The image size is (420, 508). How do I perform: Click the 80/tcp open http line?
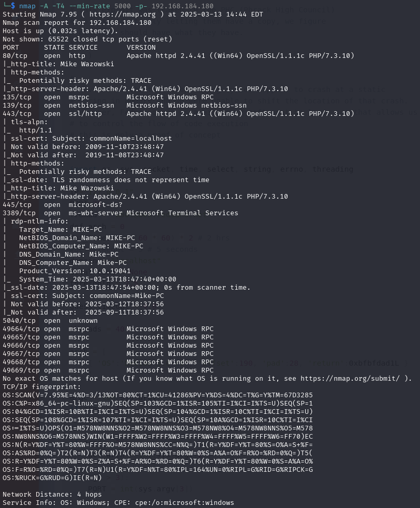click(178, 56)
